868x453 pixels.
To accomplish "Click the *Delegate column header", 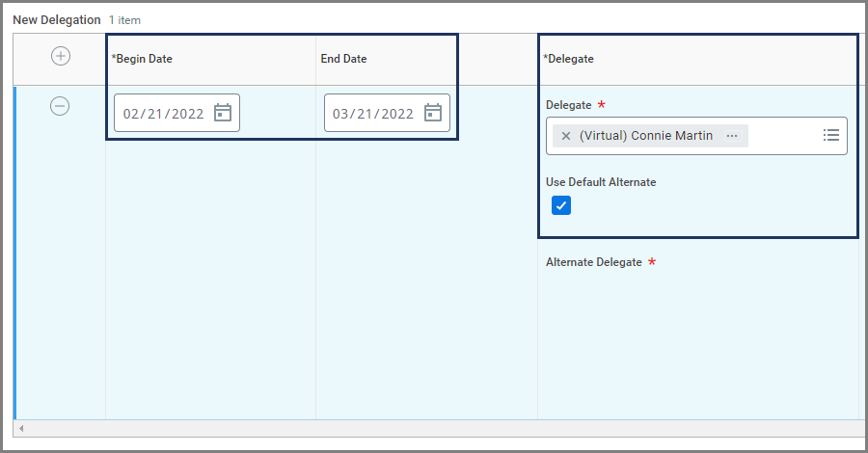I will [569, 59].
